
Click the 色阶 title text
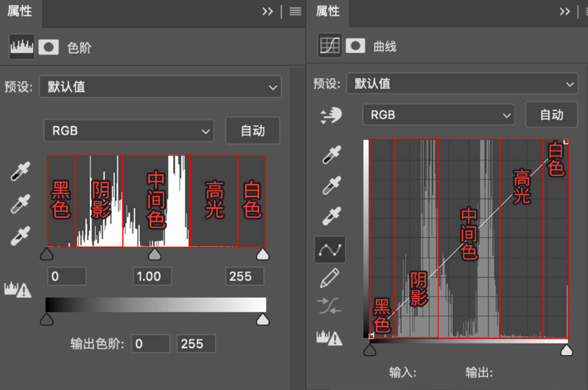pos(79,47)
